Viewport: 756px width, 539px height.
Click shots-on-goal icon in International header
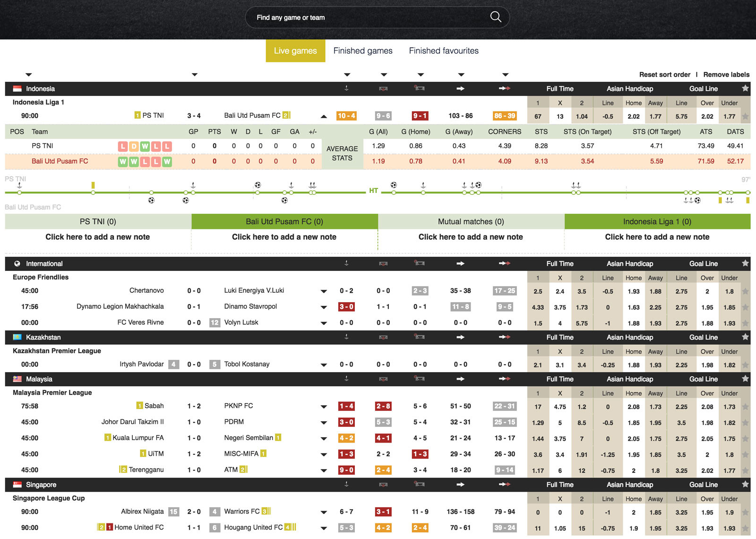(383, 263)
